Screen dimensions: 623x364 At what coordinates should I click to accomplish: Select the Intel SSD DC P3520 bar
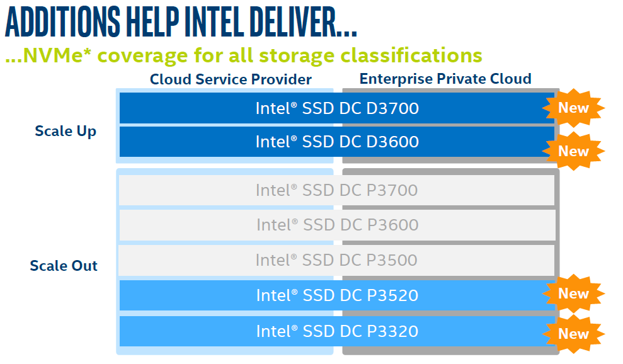[336, 295]
